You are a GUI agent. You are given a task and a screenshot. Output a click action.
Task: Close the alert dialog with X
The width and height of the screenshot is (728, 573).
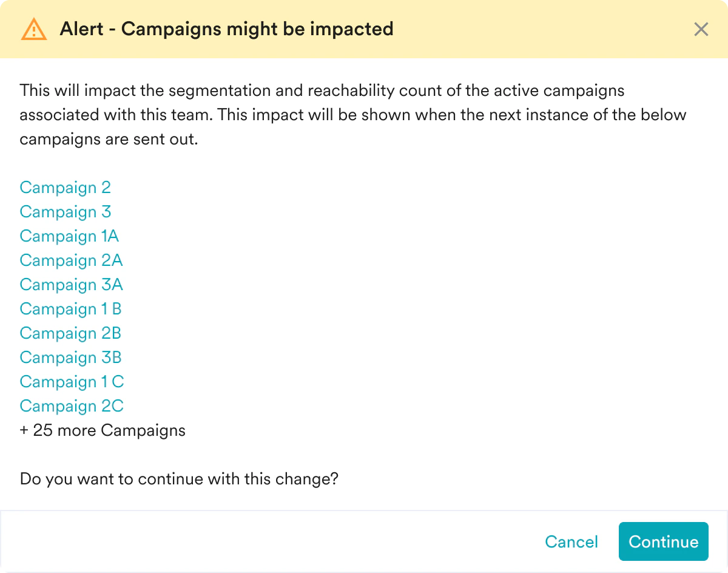click(x=701, y=29)
